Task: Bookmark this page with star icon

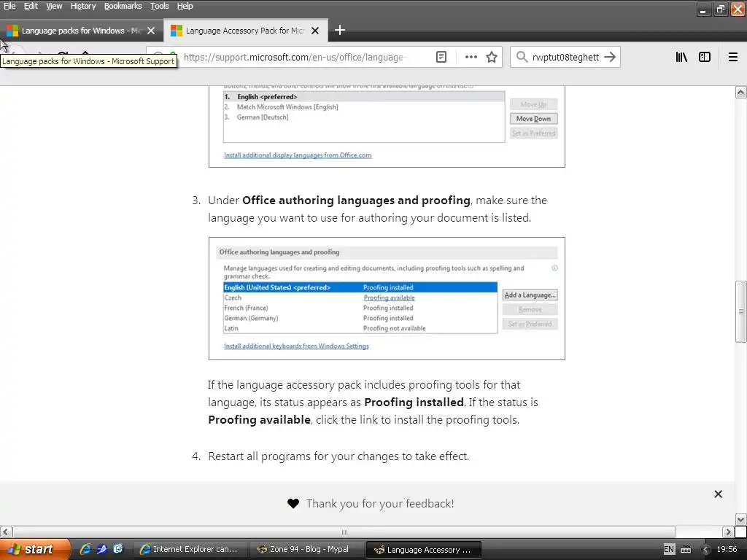Action: tap(492, 57)
